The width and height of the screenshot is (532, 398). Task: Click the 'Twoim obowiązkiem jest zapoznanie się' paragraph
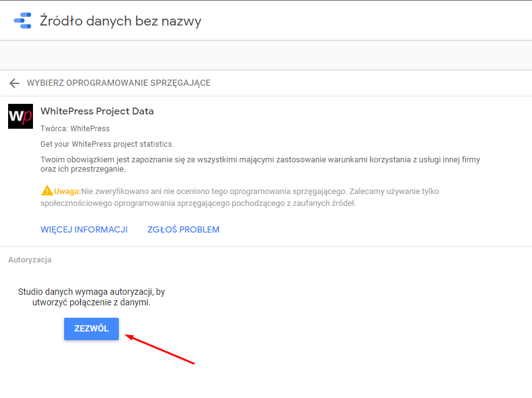[x=260, y=164]
